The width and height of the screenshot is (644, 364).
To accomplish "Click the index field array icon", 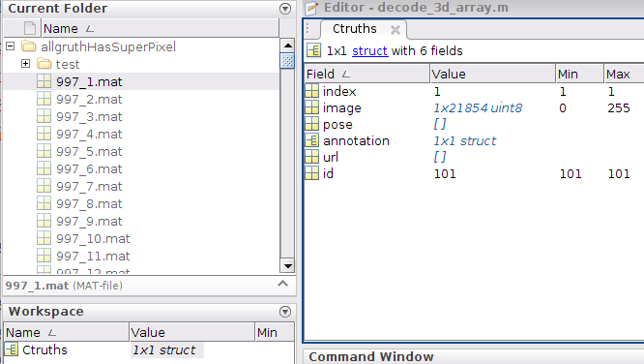I will (311, 90).
